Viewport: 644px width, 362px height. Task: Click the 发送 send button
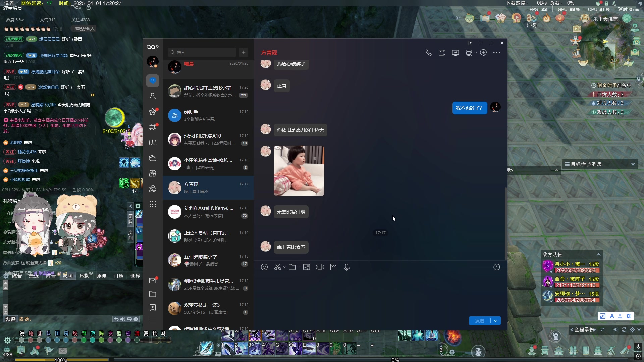pyautogui.click(x=480, y=321)
